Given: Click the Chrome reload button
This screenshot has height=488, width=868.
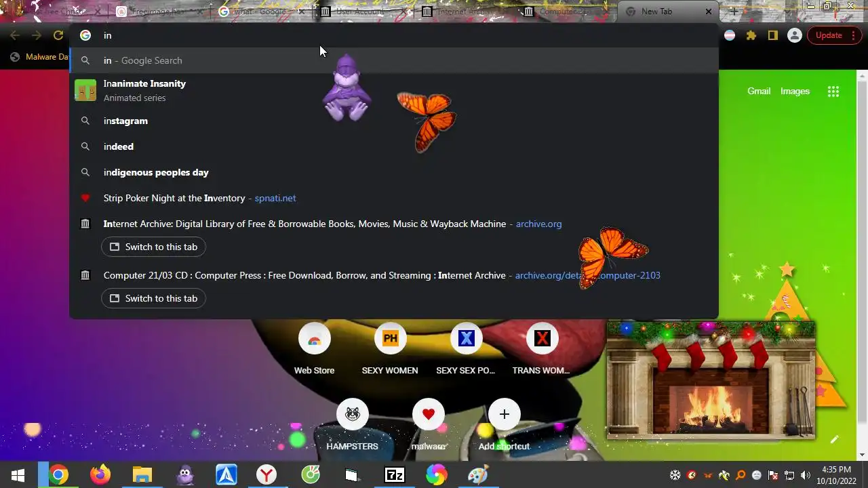Looking at the screenshot, I should (58, 35).
